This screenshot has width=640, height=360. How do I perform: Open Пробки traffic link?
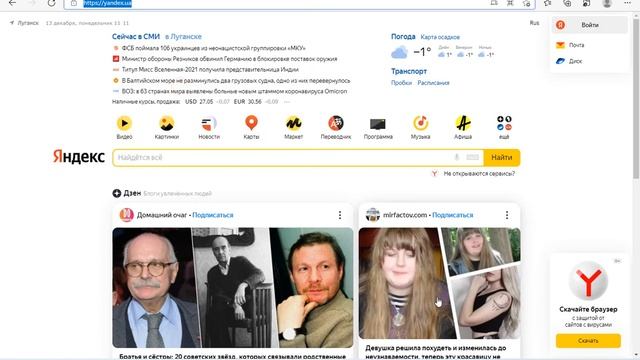(401, 83)
